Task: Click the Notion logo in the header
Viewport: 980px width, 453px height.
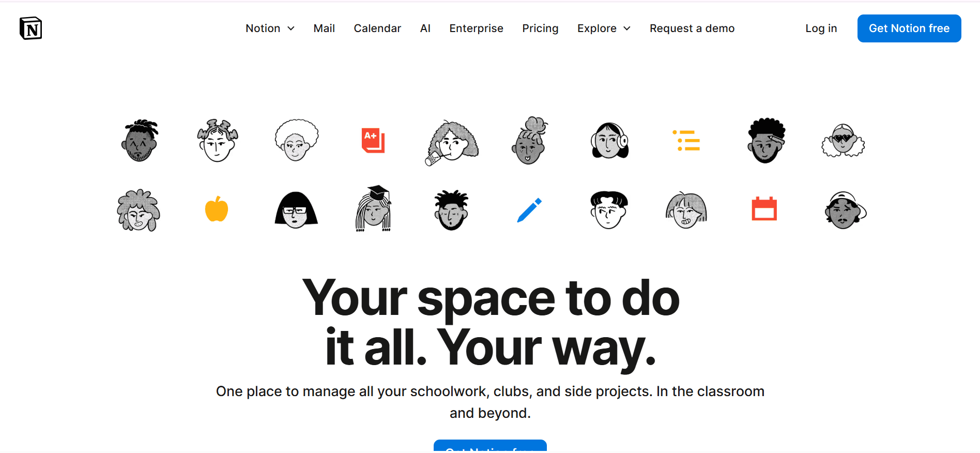Action: click(x=31, y=28)
